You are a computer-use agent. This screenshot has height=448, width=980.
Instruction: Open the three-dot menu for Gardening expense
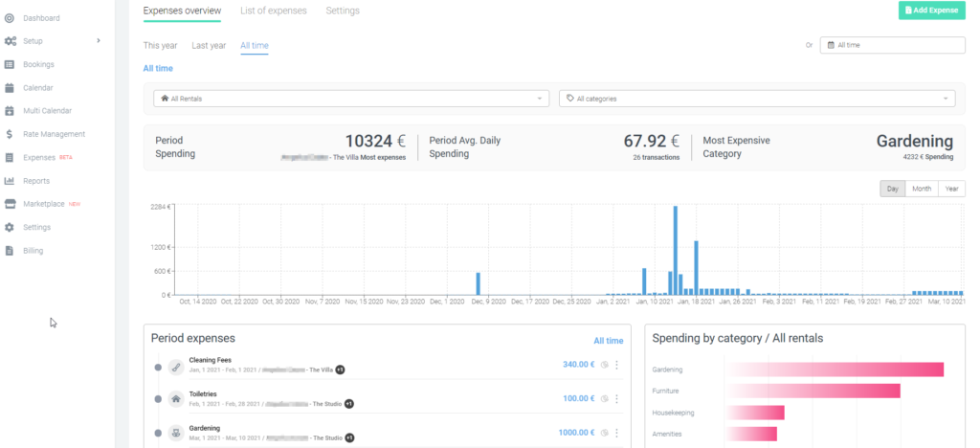(617, 433)
